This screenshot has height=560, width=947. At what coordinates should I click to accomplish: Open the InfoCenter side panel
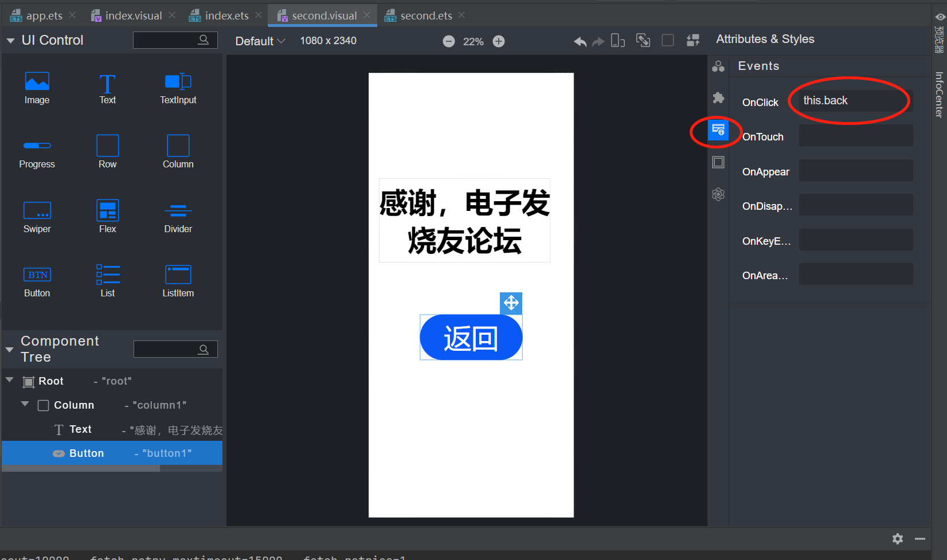(939, 95)
